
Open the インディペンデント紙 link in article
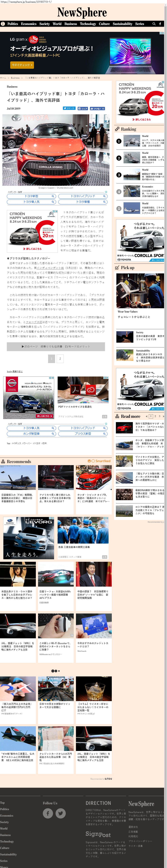coord(50,268)
